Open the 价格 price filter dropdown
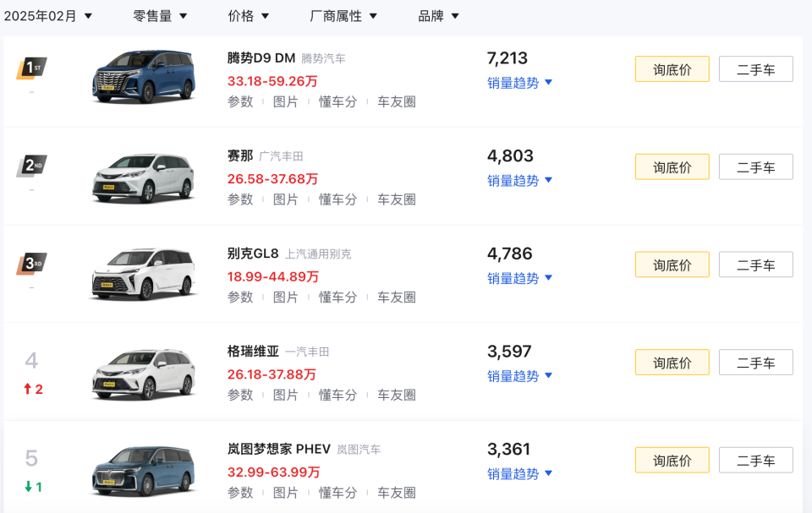Viewport: 812px width, 513px height. [x=248, y=15]
